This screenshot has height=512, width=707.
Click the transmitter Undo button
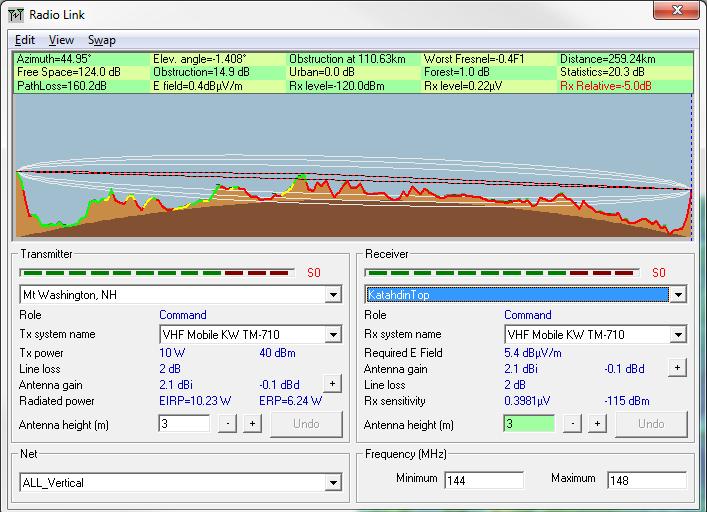[x=306, y=424]
